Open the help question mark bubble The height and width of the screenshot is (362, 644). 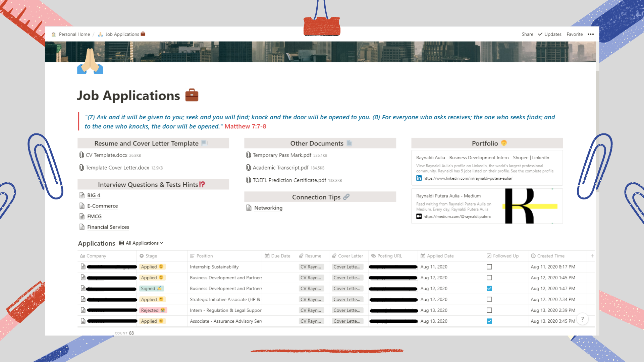pos(583,319)
